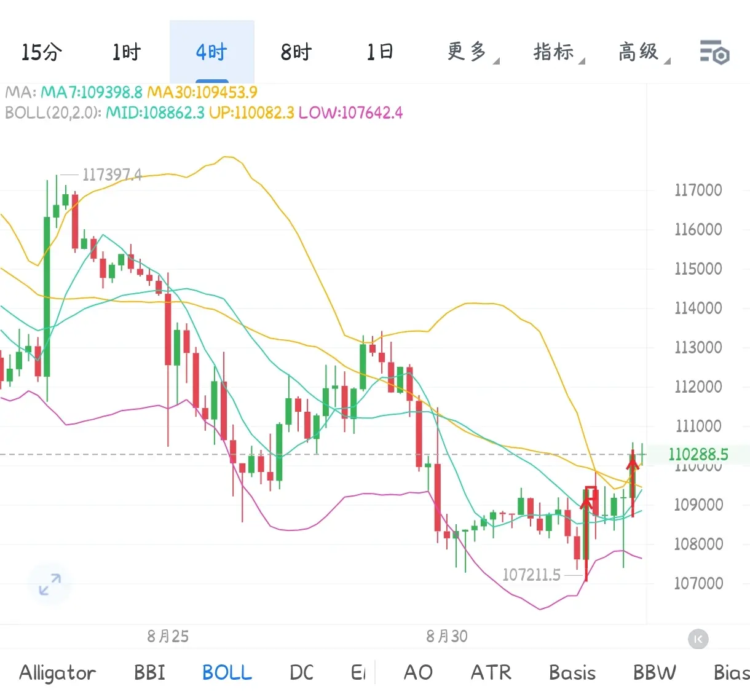Image resolution: width=750 pixels, height=700 pixels.
Task: Switch to the 15分 timeframe
Action: tap(42, 52)
